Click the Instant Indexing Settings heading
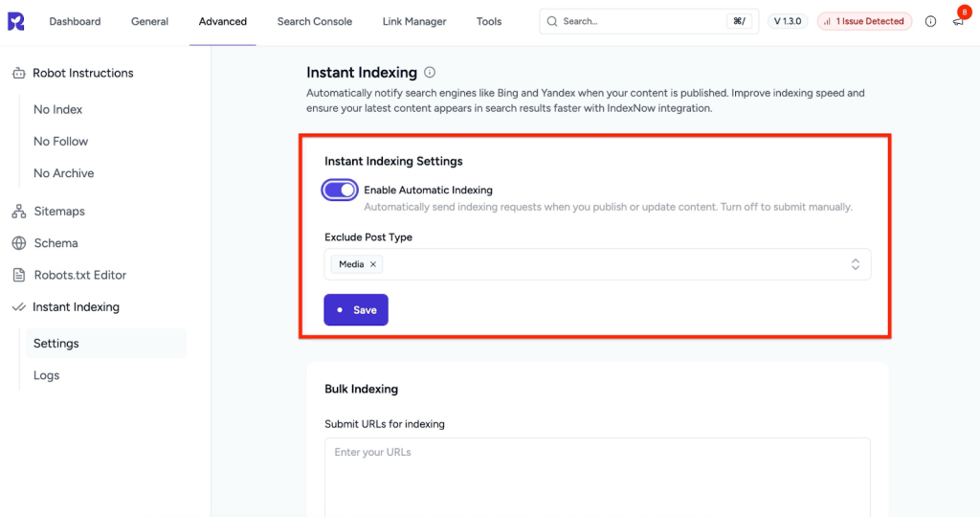This screenshot has height=517, width=980. point(393,161)
